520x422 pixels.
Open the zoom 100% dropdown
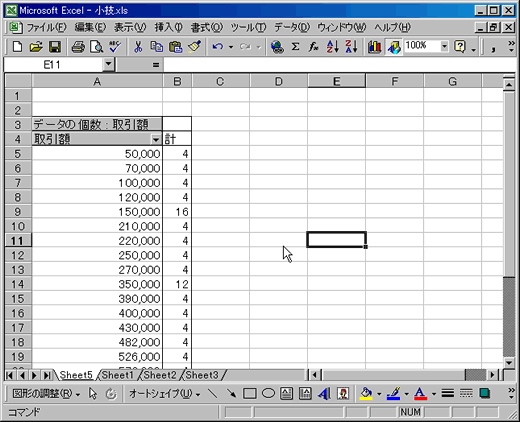pyautogui.click(x=444, y=46)
